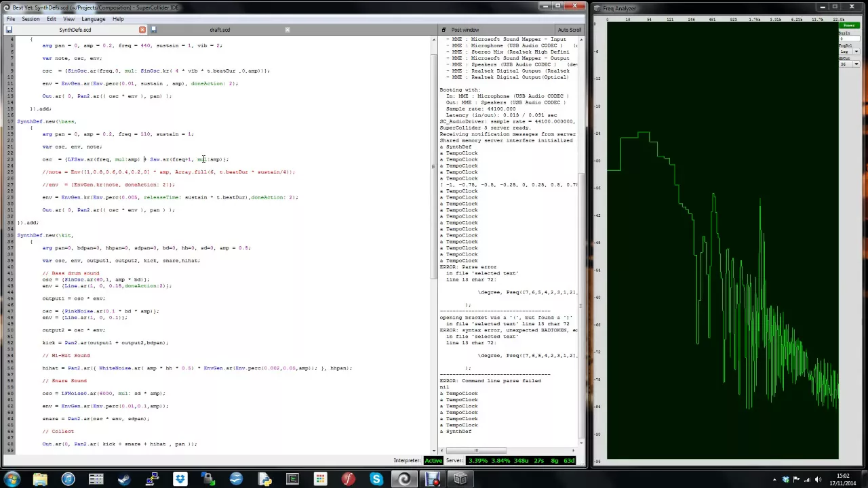
Task: Switch to the SynthDefs.scd tab
Action: pyautogui.click(x=75, y=30)
